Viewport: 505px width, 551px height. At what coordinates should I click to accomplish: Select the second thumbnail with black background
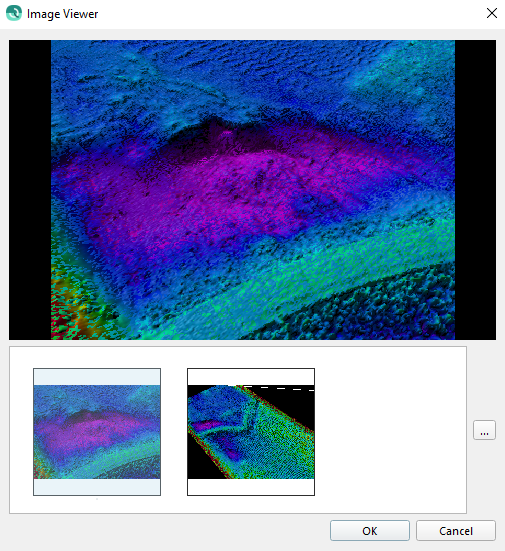tap(251, 432)
